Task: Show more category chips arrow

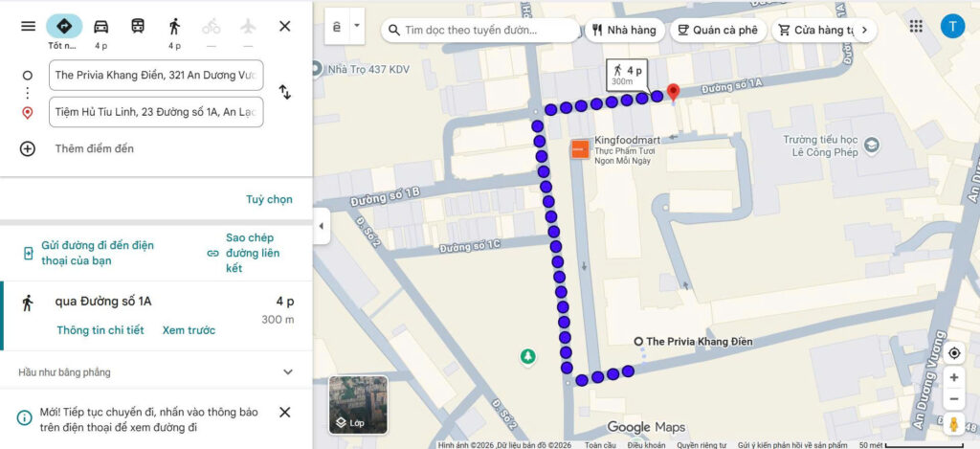Action: point(865,30)
